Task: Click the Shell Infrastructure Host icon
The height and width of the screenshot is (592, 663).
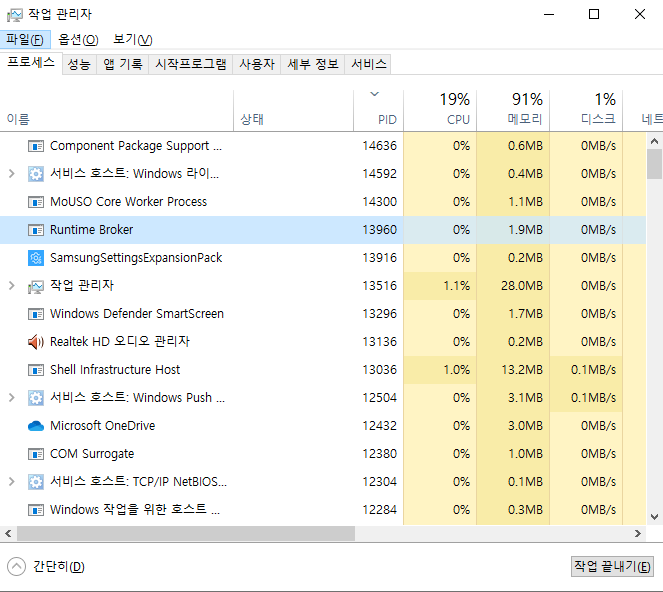Action: click(x=36, y=370)
